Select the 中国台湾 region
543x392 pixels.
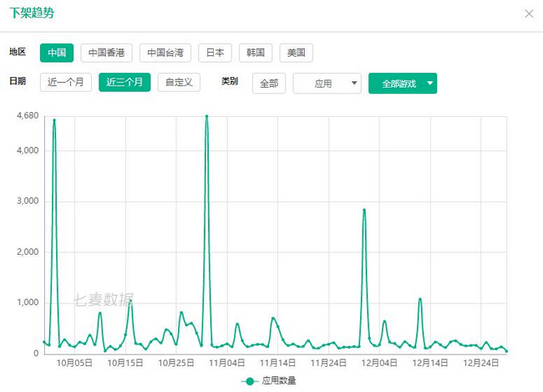click(165, 53)
